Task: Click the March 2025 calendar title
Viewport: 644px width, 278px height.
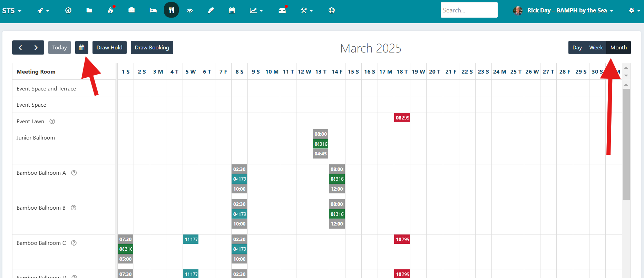Action: click(371, 48)
